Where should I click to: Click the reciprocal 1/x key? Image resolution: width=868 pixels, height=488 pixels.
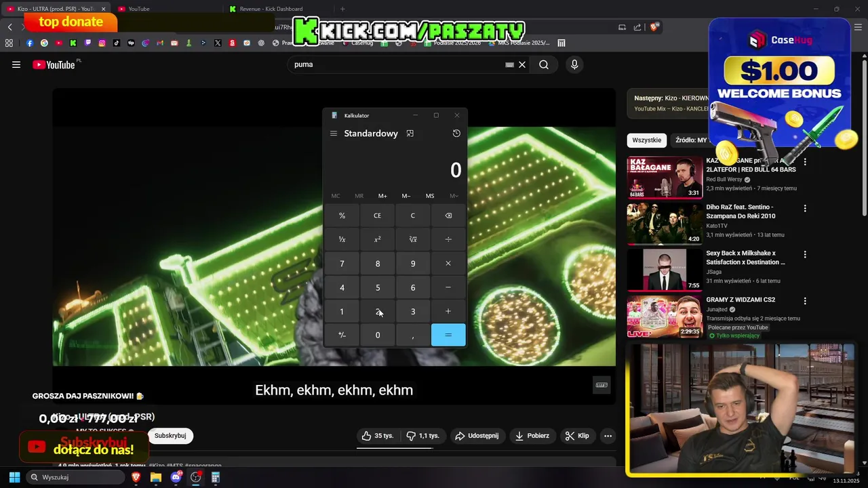342,239
